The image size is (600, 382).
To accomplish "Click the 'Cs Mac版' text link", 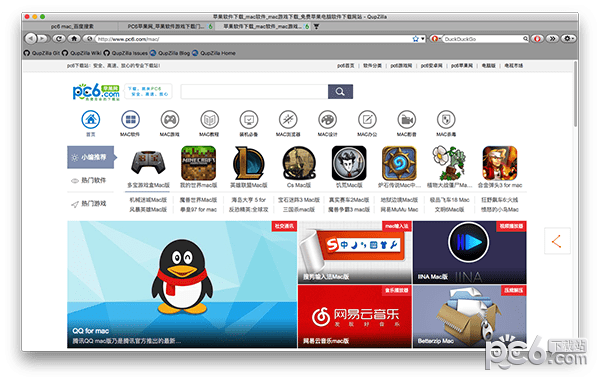I will 299,185.
